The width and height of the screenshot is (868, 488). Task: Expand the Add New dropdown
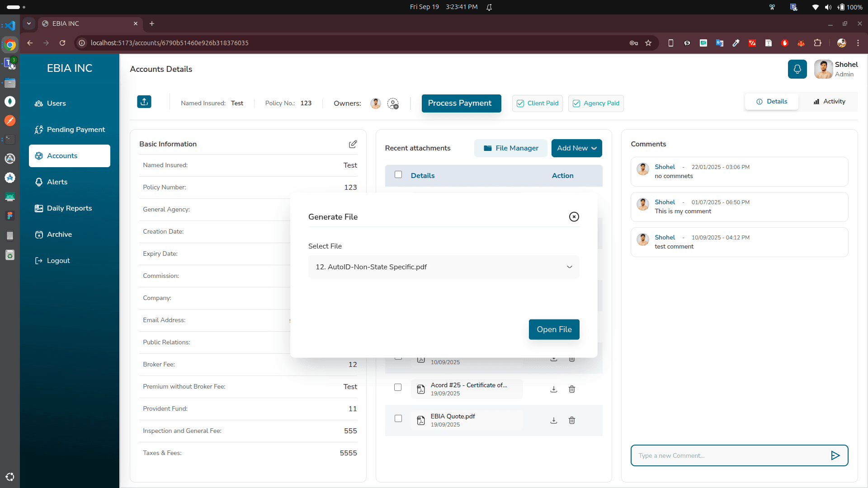[576, 148]
